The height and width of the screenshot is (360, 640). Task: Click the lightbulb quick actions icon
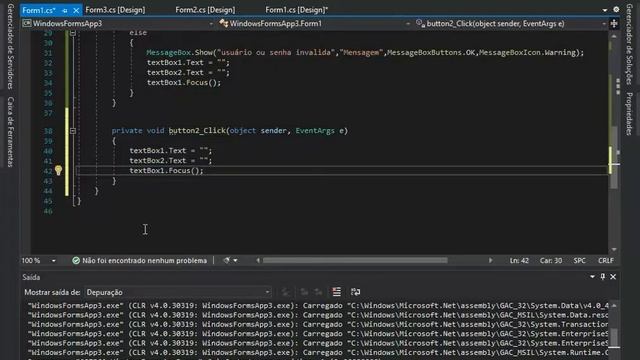(58, 170)
